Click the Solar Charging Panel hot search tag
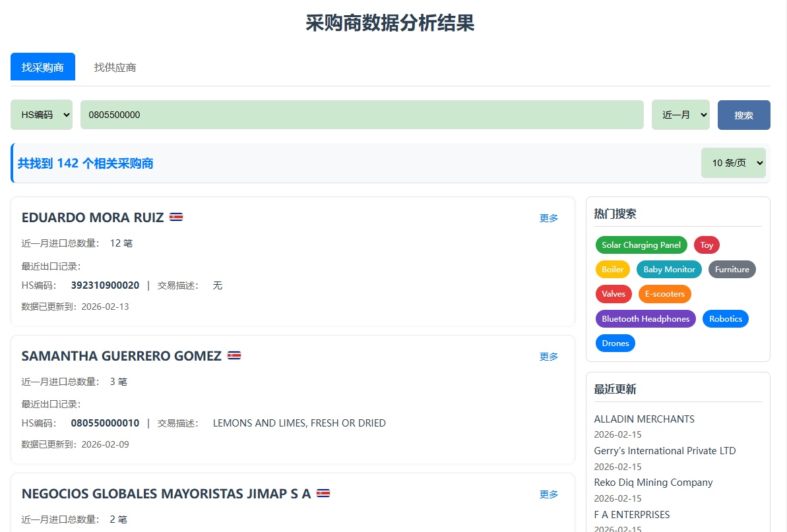 [x=641, y=245]
